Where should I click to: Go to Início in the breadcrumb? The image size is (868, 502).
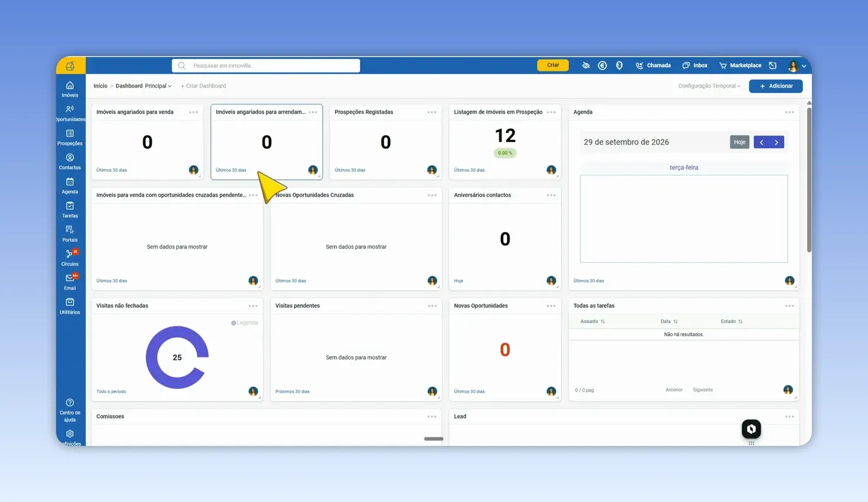pyautogui.click(x=100, y=86)
